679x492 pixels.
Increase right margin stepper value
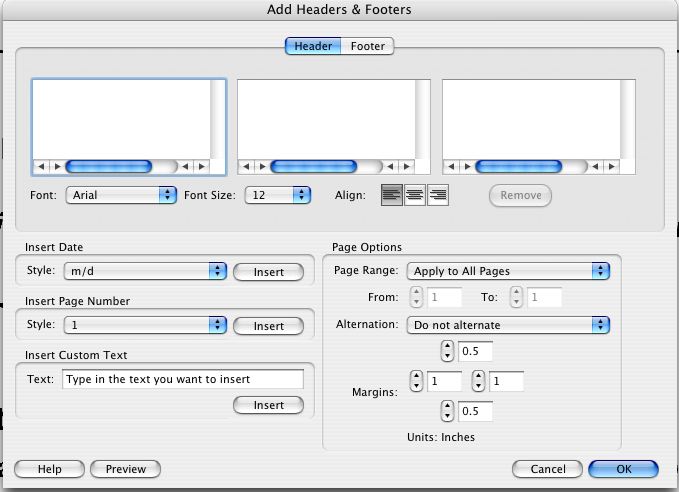point(478,376)
